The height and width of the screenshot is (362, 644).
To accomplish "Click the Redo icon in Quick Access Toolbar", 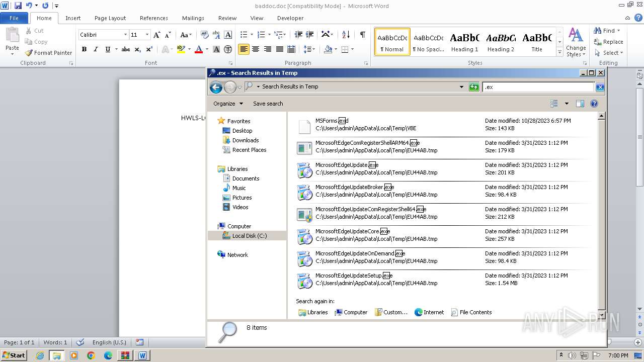I will (45, 6).
